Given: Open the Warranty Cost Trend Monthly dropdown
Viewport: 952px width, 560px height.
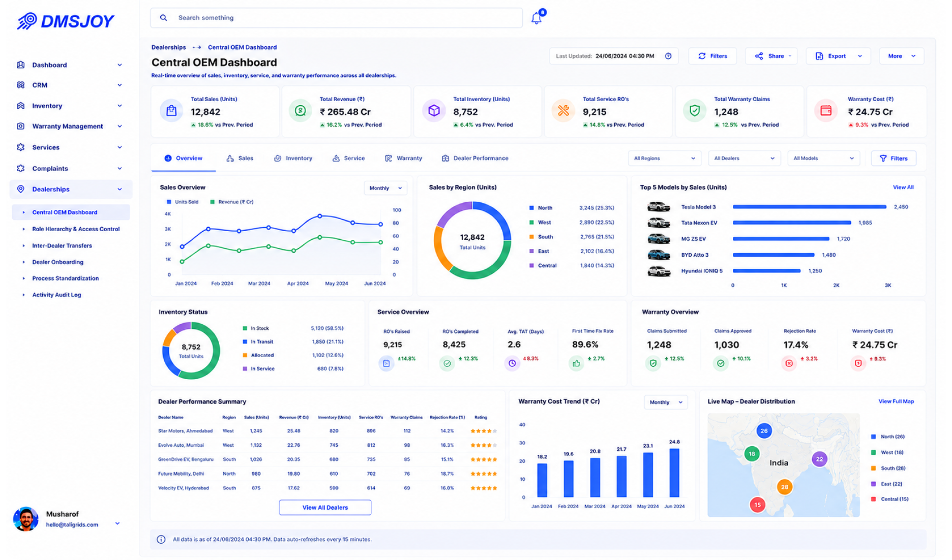Looking at the screenshot, I should [666, 402].
